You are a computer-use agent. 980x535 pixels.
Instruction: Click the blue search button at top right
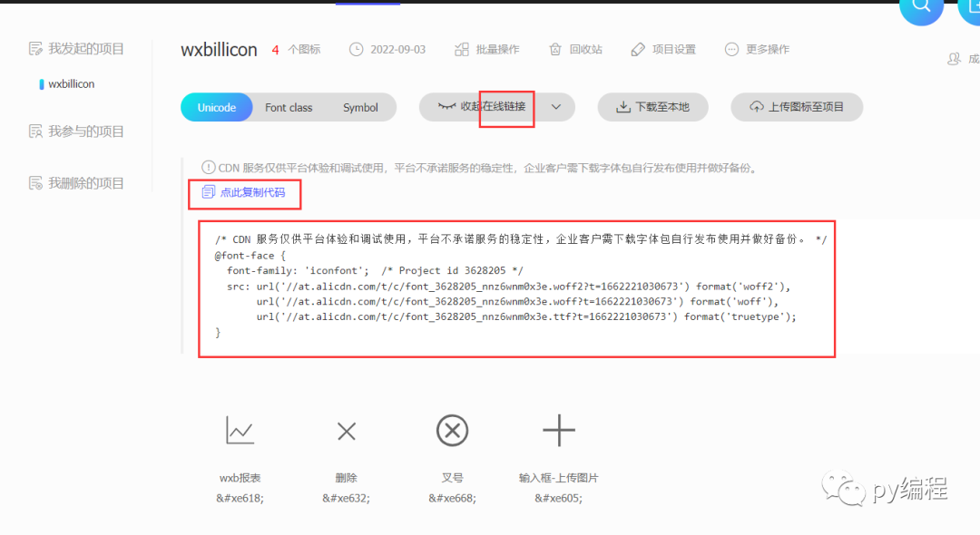tap(921, 7)
